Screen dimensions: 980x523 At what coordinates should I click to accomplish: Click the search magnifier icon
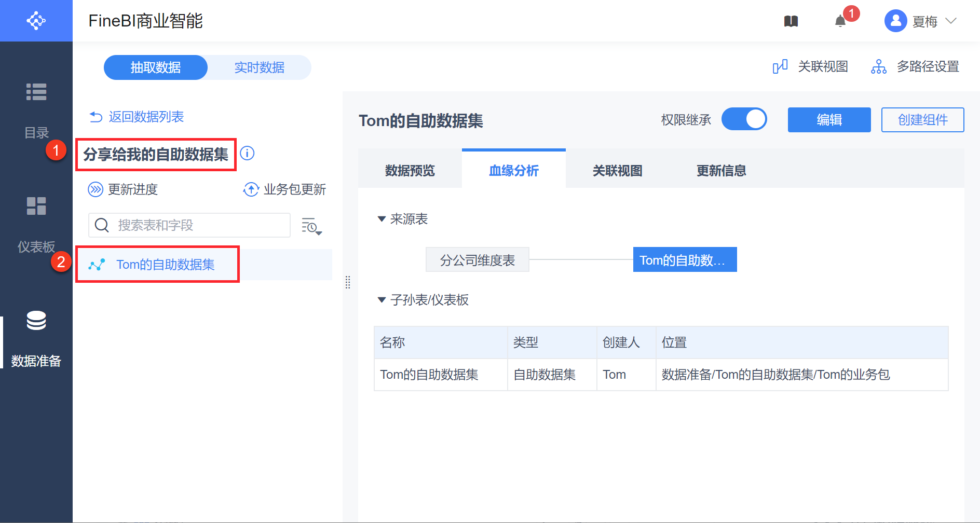[x=102, y=225]
